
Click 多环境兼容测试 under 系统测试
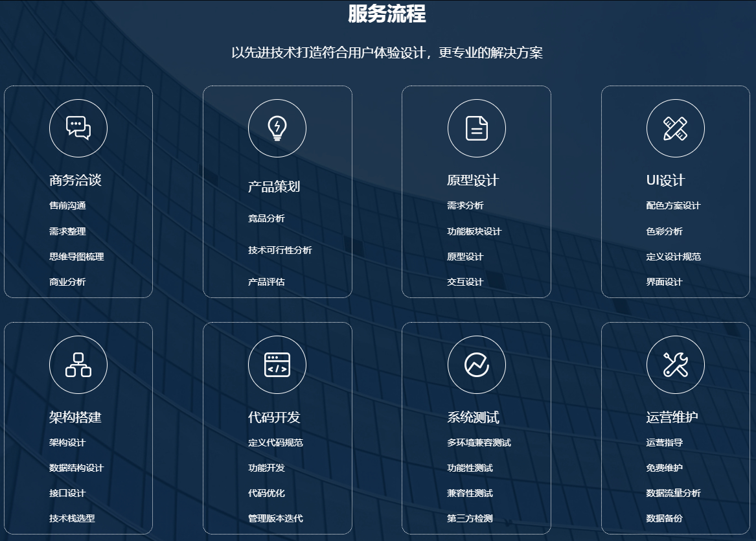[479, 443]
